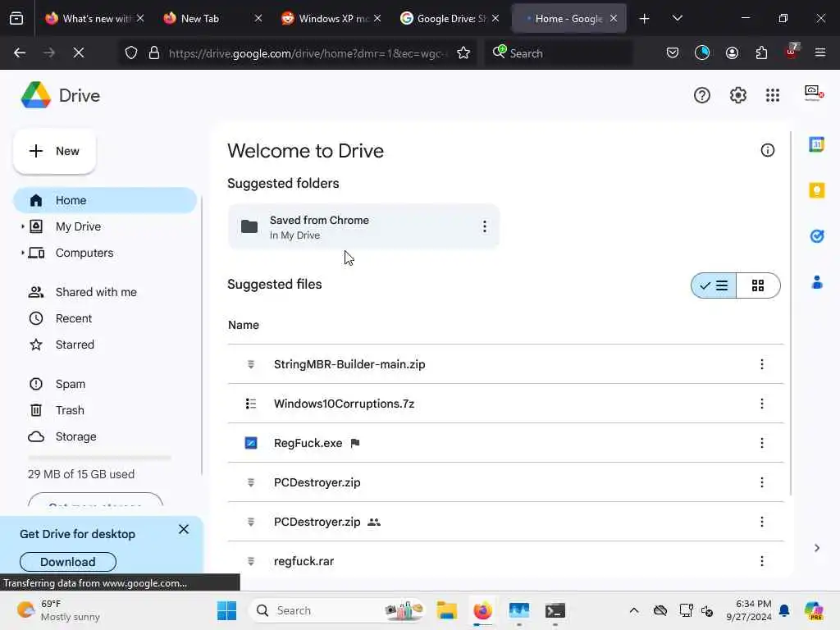The image size is (840, 630).
Task: Open Google Keep side panel icon
Action: pos(816,190)
